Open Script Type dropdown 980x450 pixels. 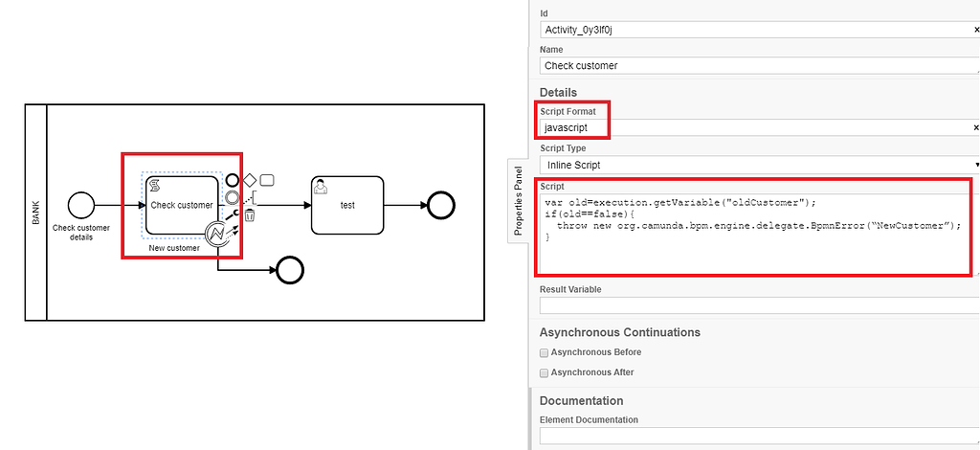(x=759, y=165)
